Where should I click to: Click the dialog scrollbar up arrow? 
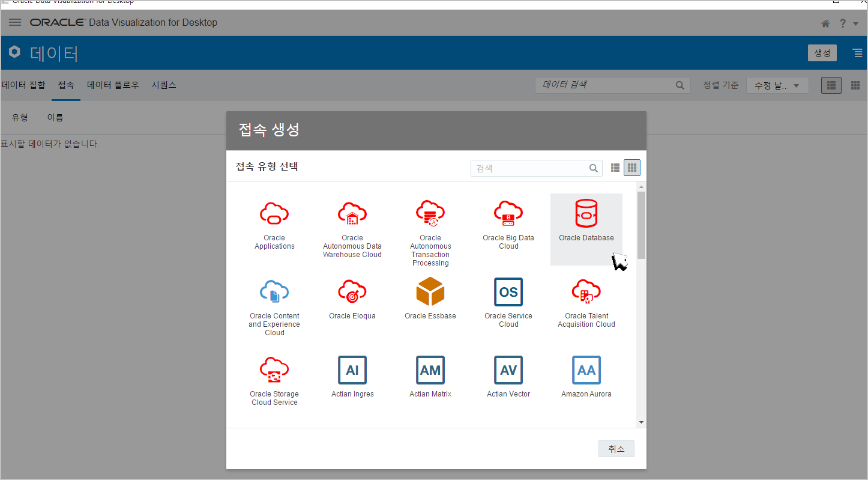point(641,187)
